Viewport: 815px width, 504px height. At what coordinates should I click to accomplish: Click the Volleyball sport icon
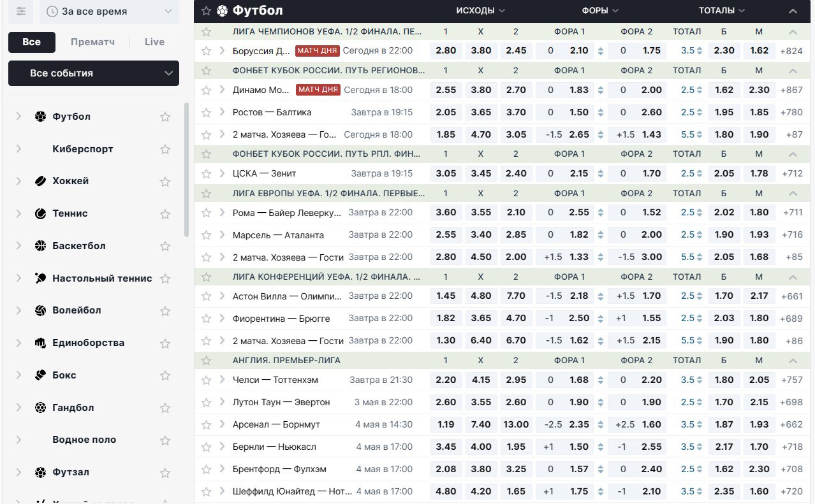41,310
